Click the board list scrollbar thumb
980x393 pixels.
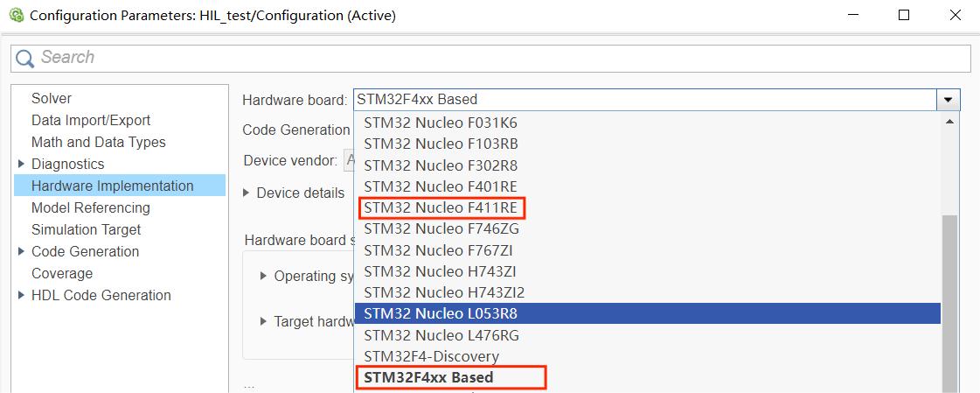click(949, 304)
